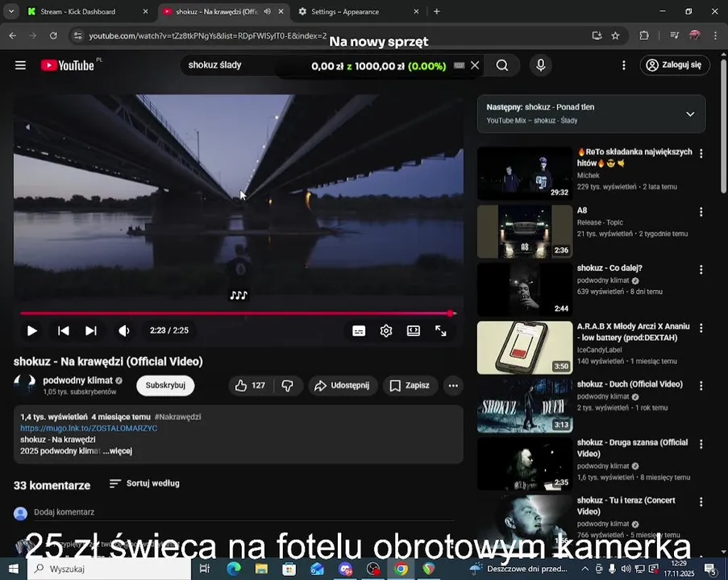Screen dimensions: 728x580
Task: Skip to next video in playlist
Action: [91, 331]
